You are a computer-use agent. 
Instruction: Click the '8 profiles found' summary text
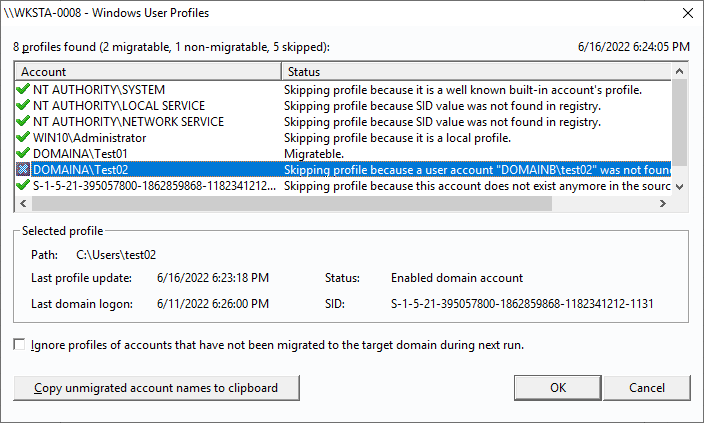172,47
